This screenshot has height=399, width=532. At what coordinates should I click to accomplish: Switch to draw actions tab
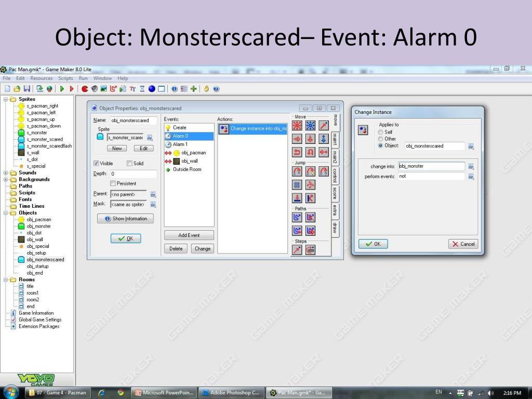335,228
